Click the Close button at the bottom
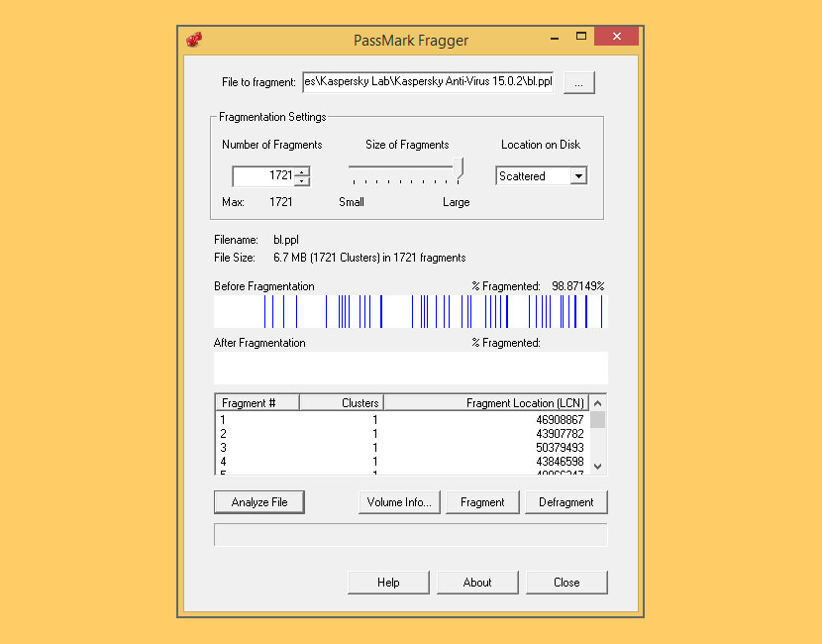The image size is (822, 644). coord(566,583)
